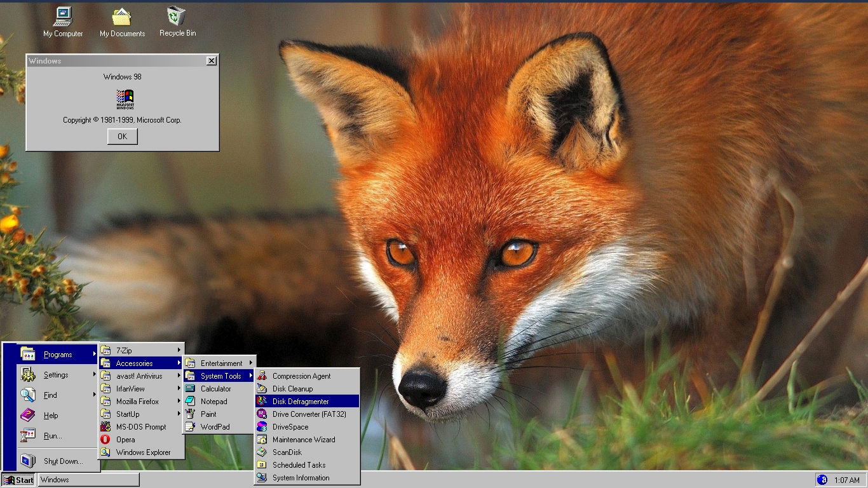Expand the System Tools submenu arrow
868x488 pixels.
click(x=251, y=376)
